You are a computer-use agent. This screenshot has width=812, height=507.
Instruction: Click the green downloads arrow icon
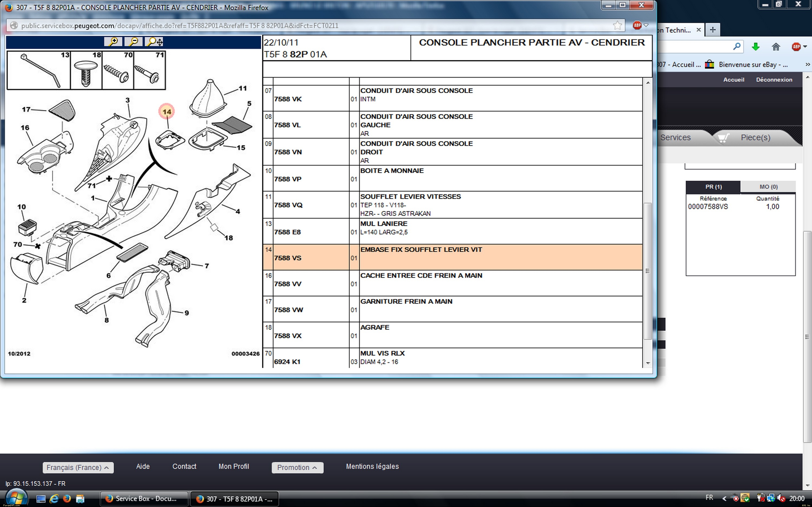755,47
